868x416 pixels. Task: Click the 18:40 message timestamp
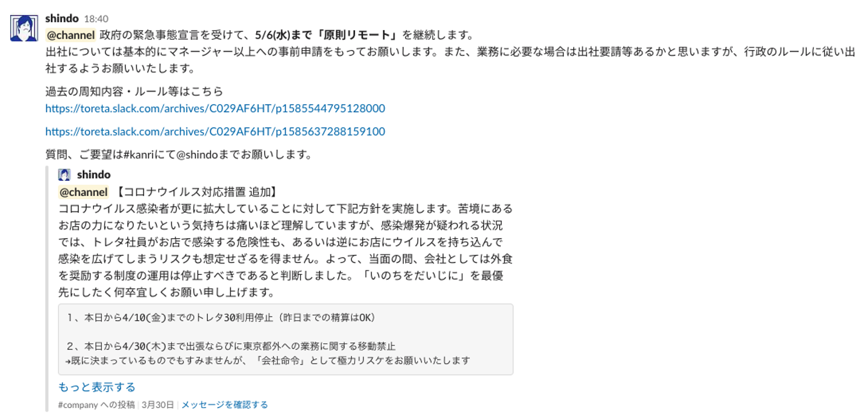[x=96, y=19]
